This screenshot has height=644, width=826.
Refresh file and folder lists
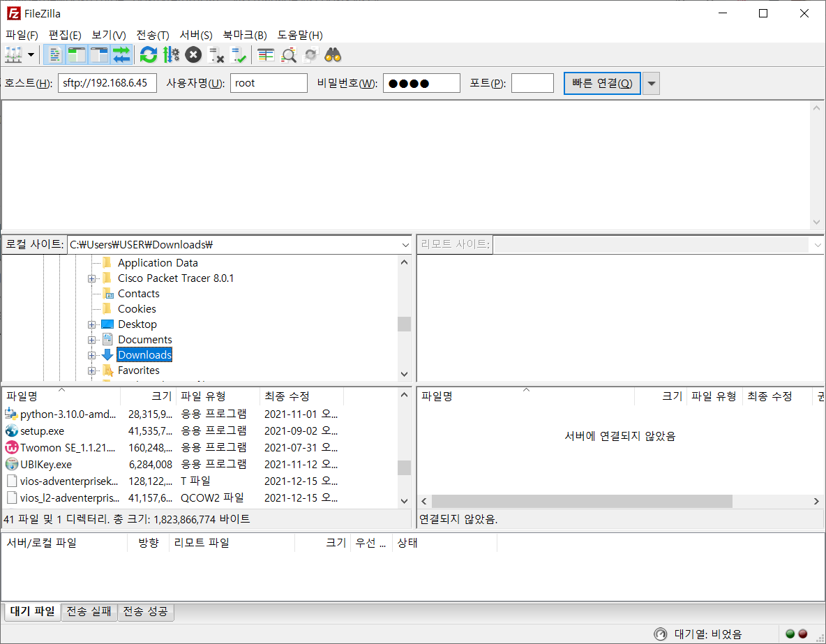click(x=149, y=55)
